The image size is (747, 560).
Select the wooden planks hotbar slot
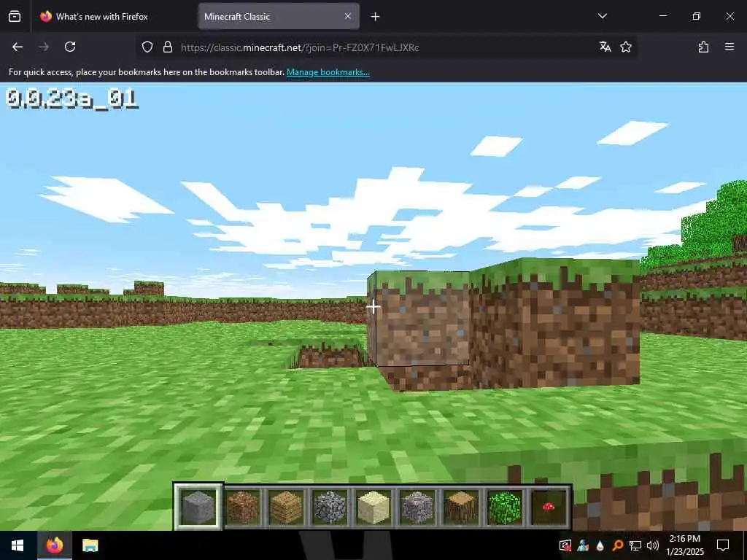286,507
